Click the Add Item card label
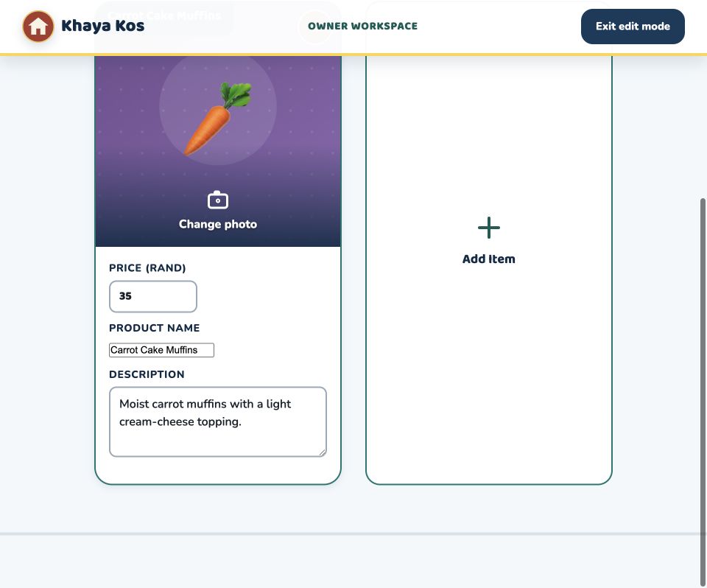707x588 pixels. [x=489, y=259]
